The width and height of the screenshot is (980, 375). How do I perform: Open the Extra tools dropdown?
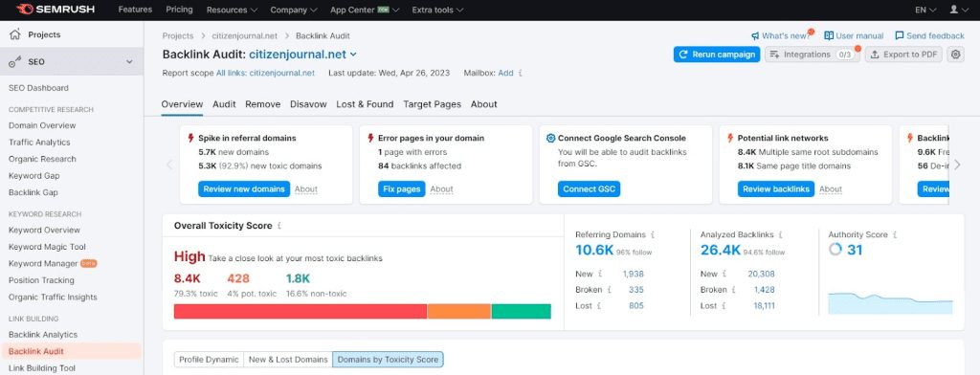point(437,10)
